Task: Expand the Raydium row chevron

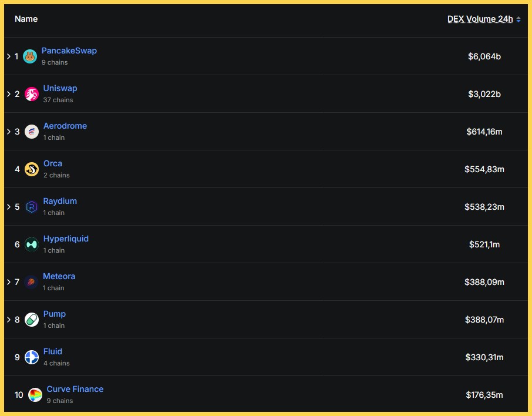Action: (x=9, y=207)
